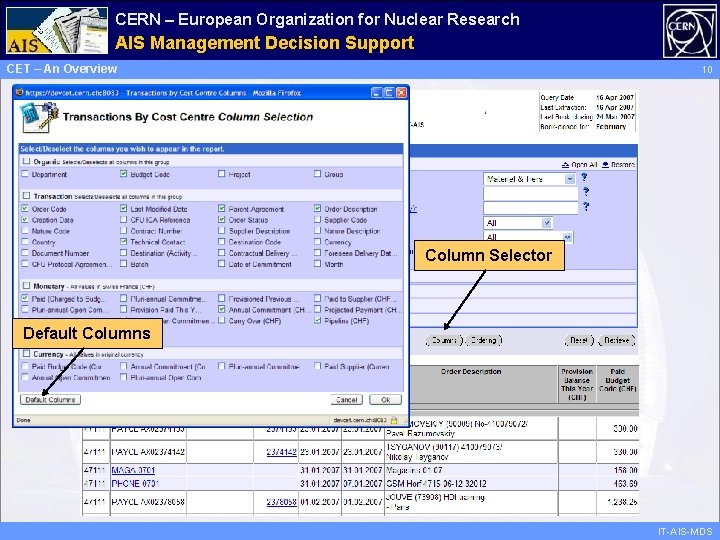Open order link 2378058
This screenshot has height=540, width=720.
[281, 502]
